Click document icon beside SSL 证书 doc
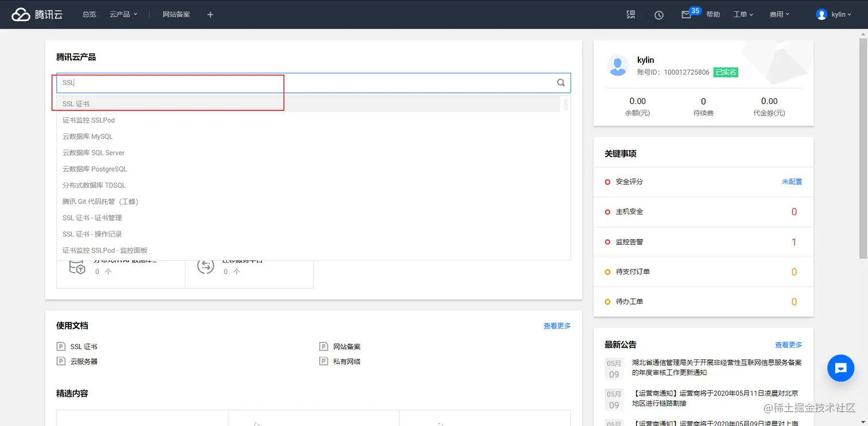 coord(61,347)
